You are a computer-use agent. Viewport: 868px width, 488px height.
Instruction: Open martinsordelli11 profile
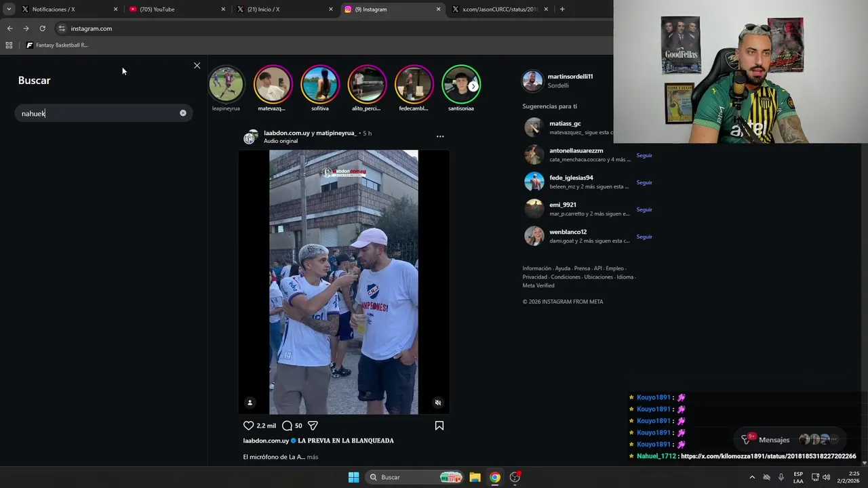[570, 77]
